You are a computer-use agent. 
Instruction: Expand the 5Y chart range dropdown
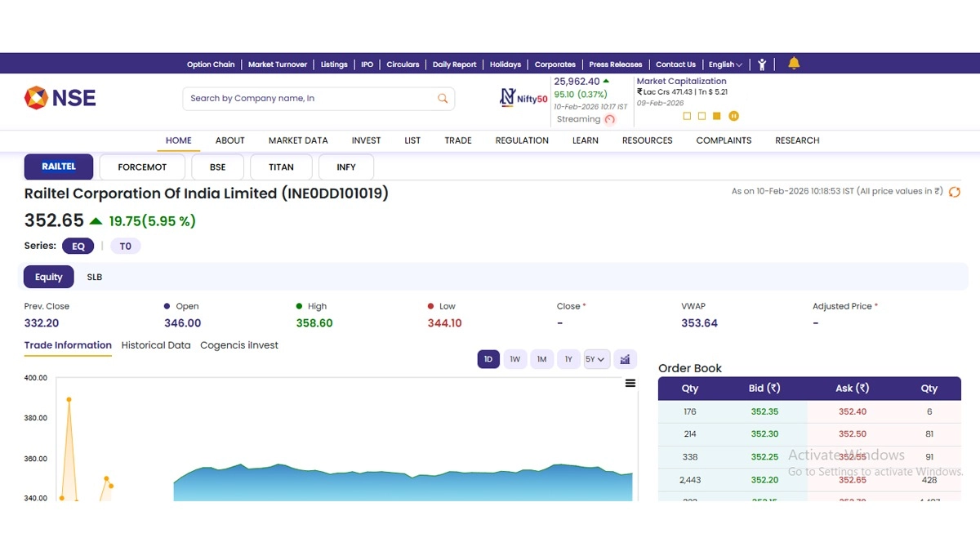click(596, 359)
